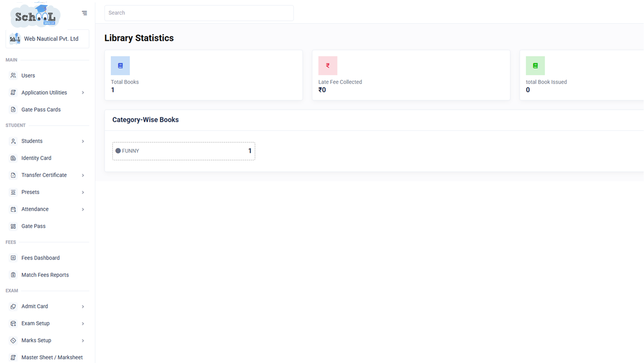Click the Identity Card icon
Screen dimensions: 644x363
(13, 158)
